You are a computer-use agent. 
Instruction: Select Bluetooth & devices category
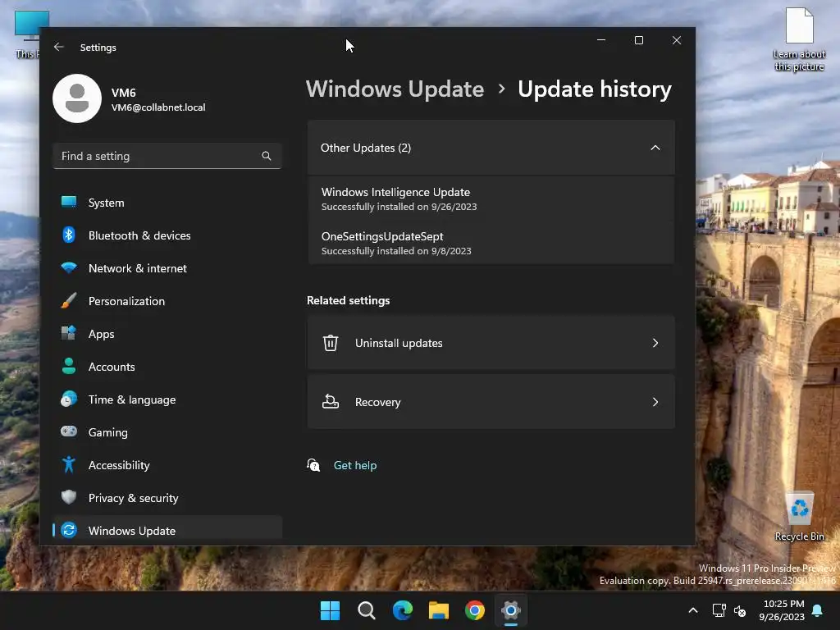tap(167, 235)
